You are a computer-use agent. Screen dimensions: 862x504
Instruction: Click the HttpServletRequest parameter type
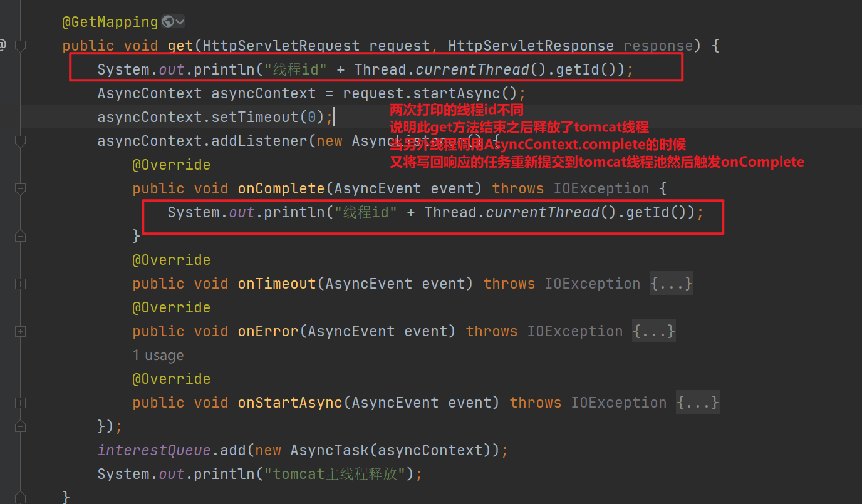[x=281, y=46]
